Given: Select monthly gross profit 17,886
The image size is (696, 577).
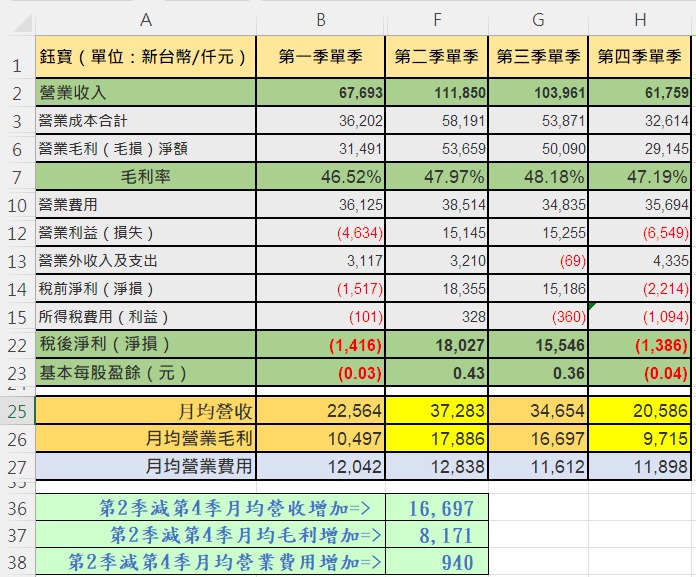Looking at the screenshot, I should point(437,439).
